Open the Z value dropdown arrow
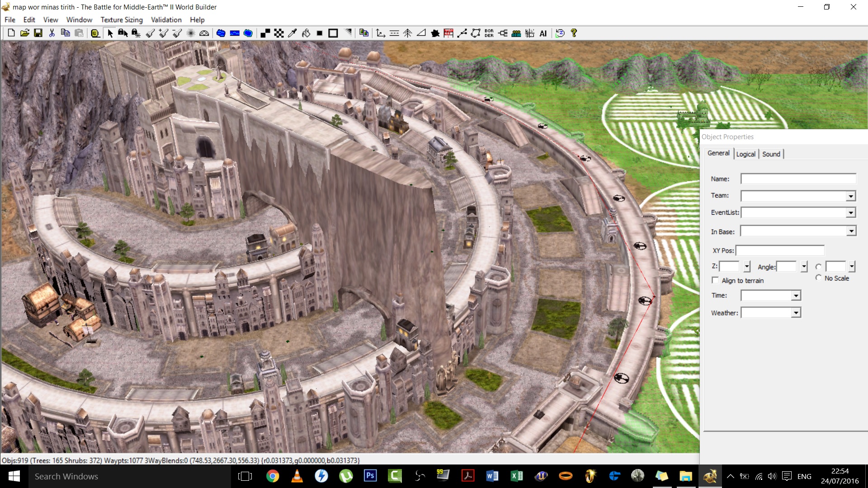The width and height of the screenshot is (868, 488). click(x=747, y=267)
